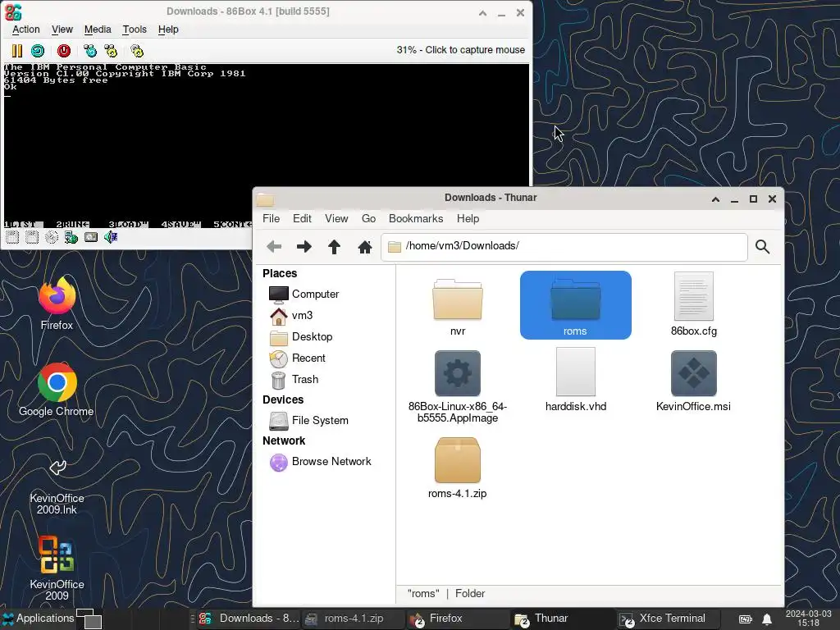Viewport: 840px width, 630px height.
Task: Select the 86box.cfg file
Action: tap(694, 305)
